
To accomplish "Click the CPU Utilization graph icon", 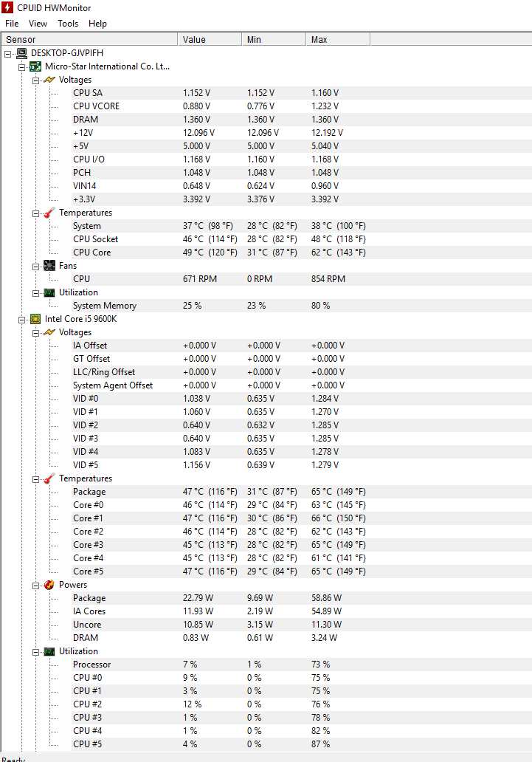I will point(49,652).
